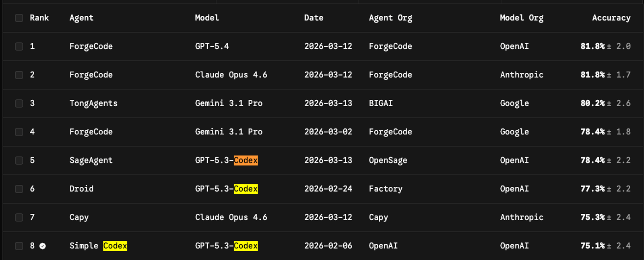Open the TongAgents agent entry
Viewport: 644px width, 260px height.
pyautogui.click(x=93, y=103)
